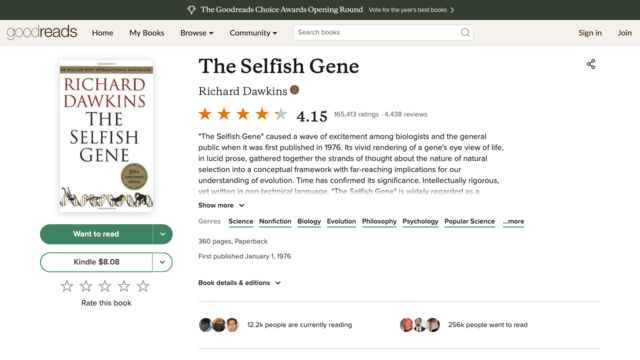640x360 pixels.
Task: Click the Choice Awards trophy icon
Action: tap(191, 10)
